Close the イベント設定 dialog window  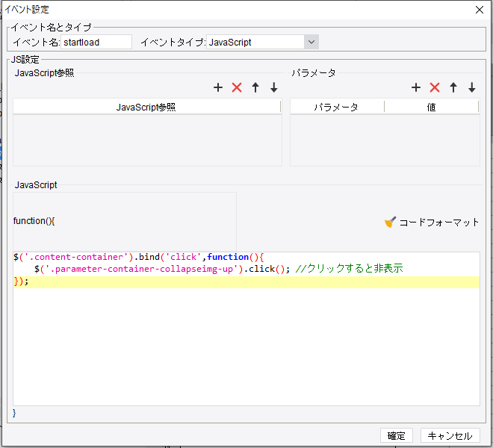click(x=479, y=10)
